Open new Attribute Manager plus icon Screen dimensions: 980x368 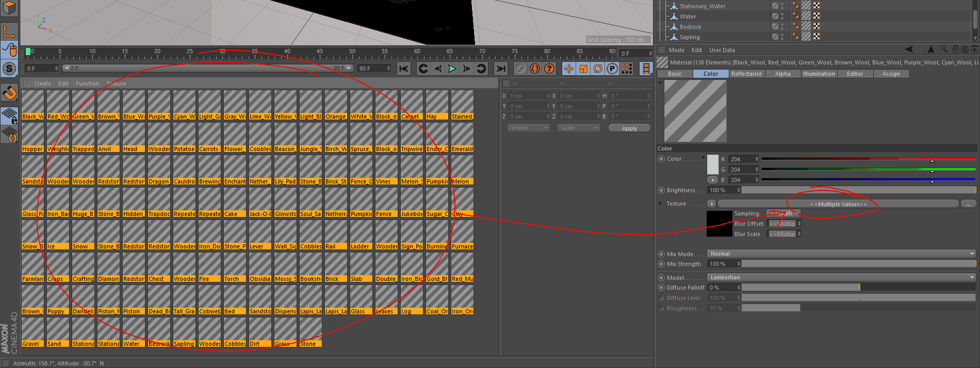(974, 49)
